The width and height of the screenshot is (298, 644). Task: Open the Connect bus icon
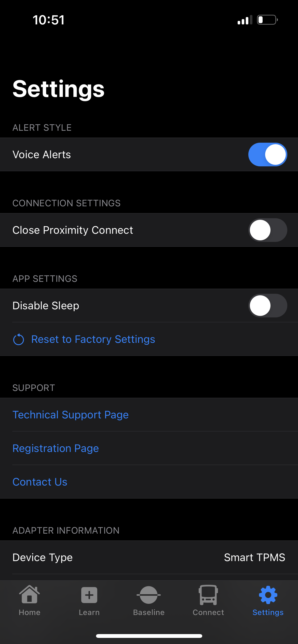(208, 595)
